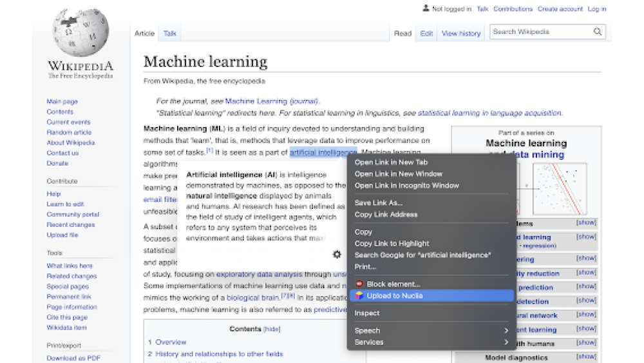Screen dimensions: 644x363
Task: Show the Model diagnostics section
Action: pos(586,357)
